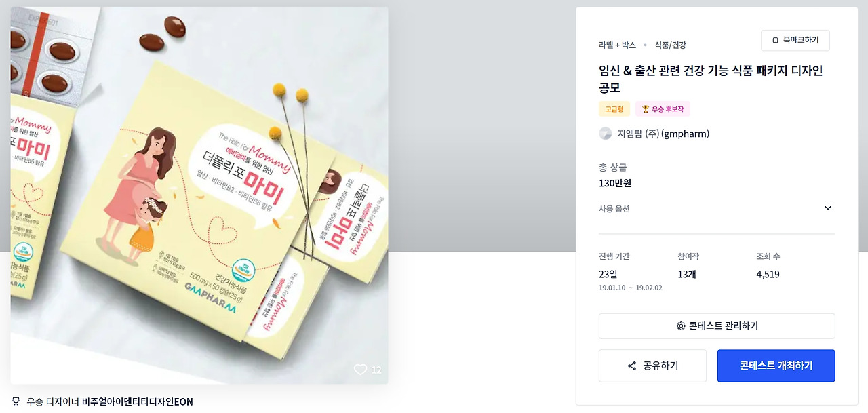
Task: Click the 고급형 yellow badge
Action: [x=614, y=109]
